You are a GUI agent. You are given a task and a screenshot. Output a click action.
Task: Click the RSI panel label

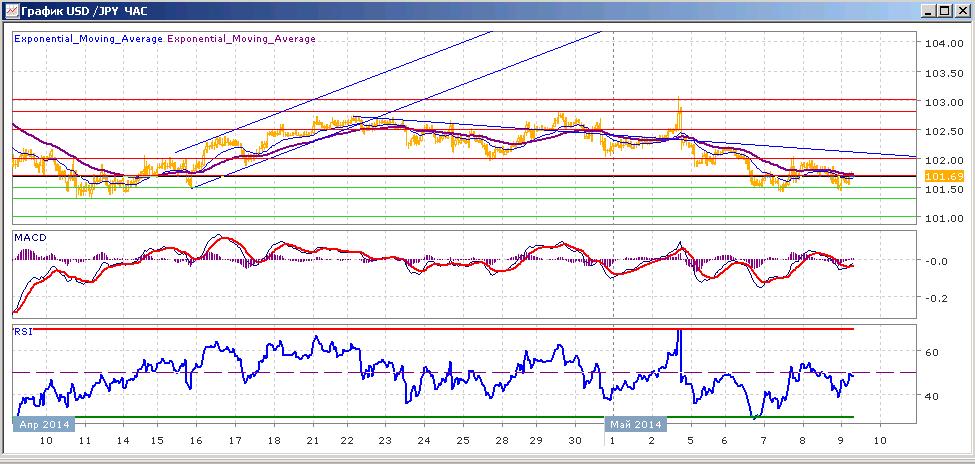pos(23,332)
